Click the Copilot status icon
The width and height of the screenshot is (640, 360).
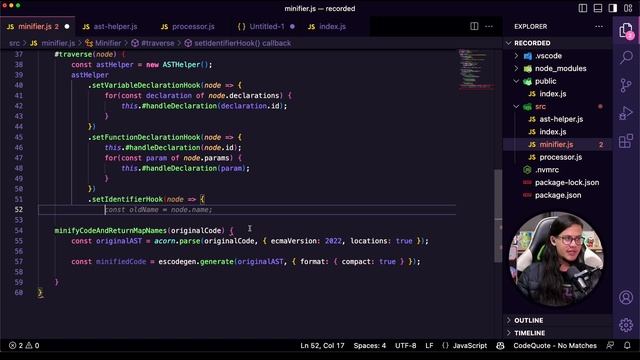point(500,345)
